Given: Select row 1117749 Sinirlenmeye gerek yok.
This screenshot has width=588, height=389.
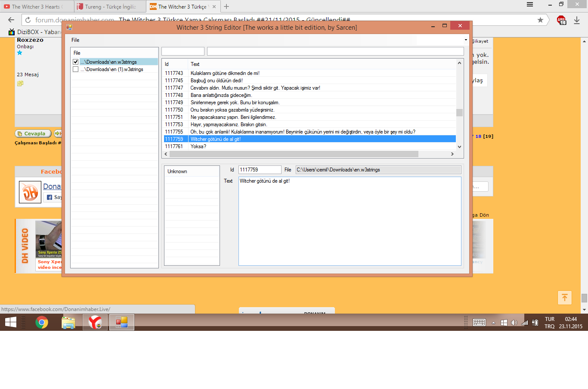Looking at the screenshot, I should click(x=309, y=103).
